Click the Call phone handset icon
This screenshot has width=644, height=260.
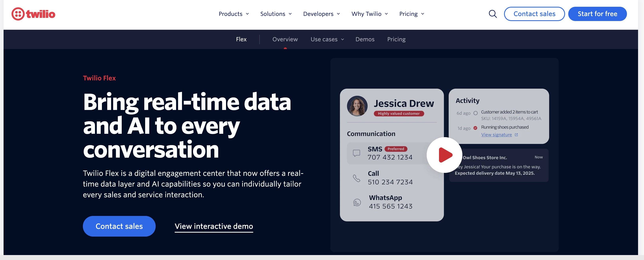click(356, 178)
